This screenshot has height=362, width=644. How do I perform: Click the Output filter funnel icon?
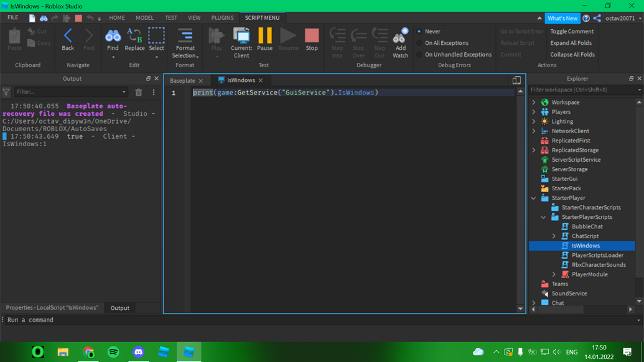coord(6,92)
